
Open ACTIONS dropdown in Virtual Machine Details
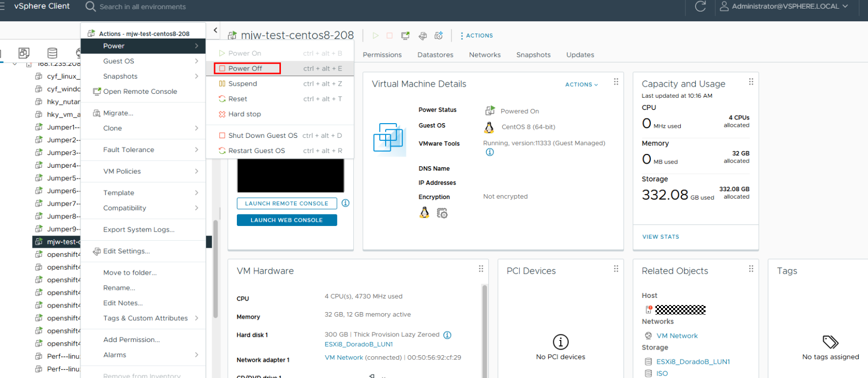[582, 85]
